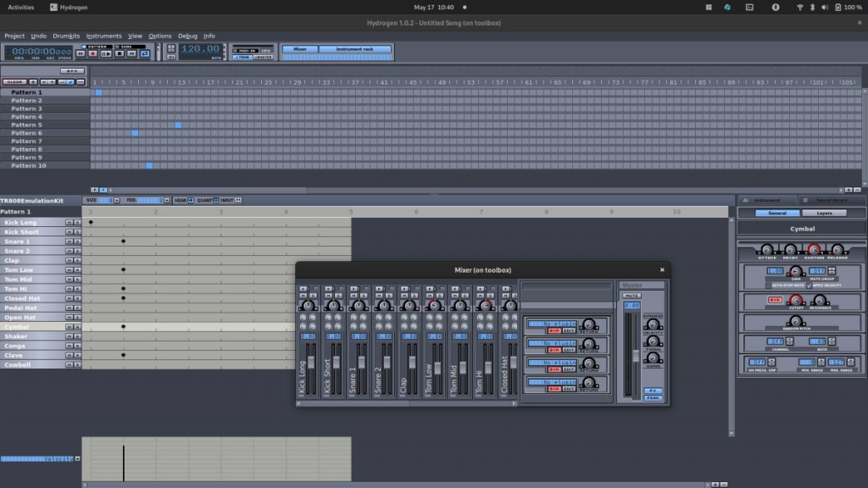Click the Mute Group stepper
Screen dimensions: 868x488
832,271
